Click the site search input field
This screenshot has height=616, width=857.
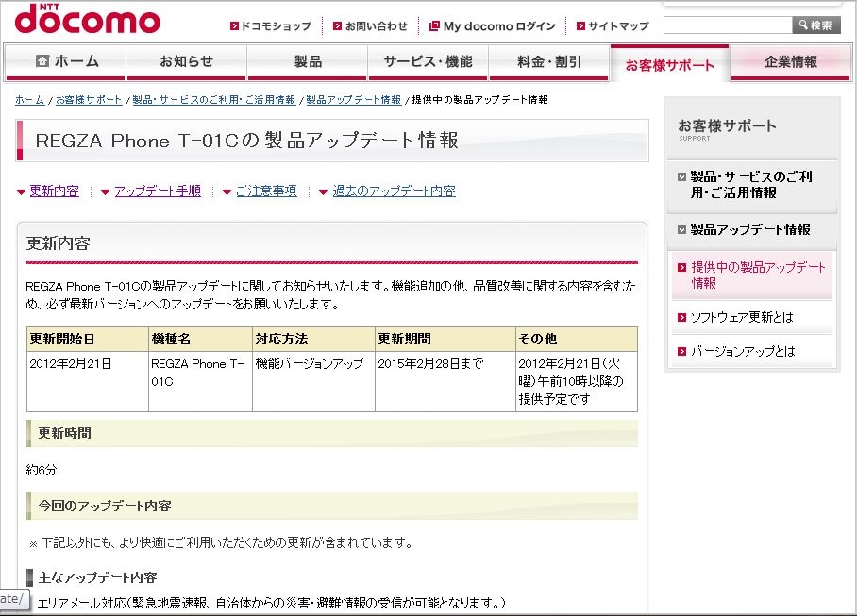pos(728,25)
